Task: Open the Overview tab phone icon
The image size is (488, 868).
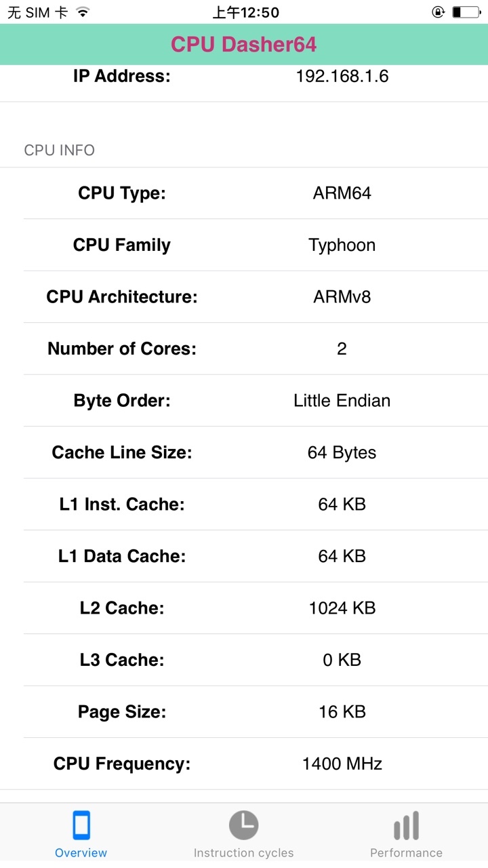Action: tap(81, 825)
